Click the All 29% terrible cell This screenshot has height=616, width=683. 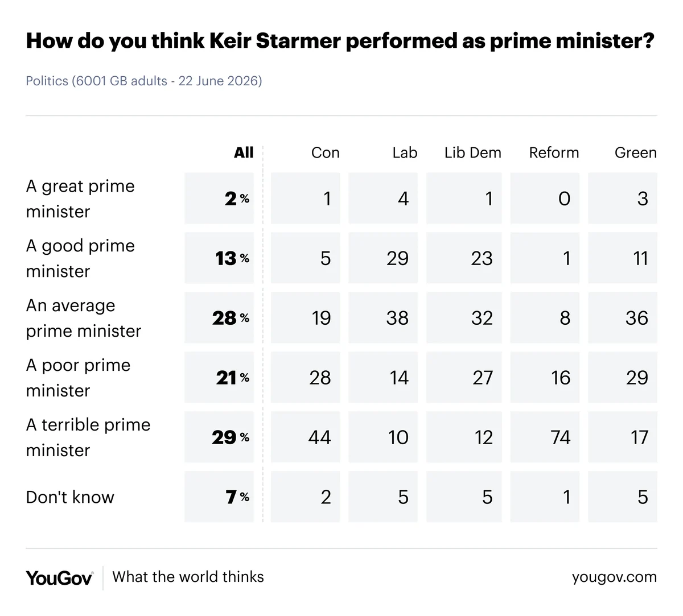219,437
